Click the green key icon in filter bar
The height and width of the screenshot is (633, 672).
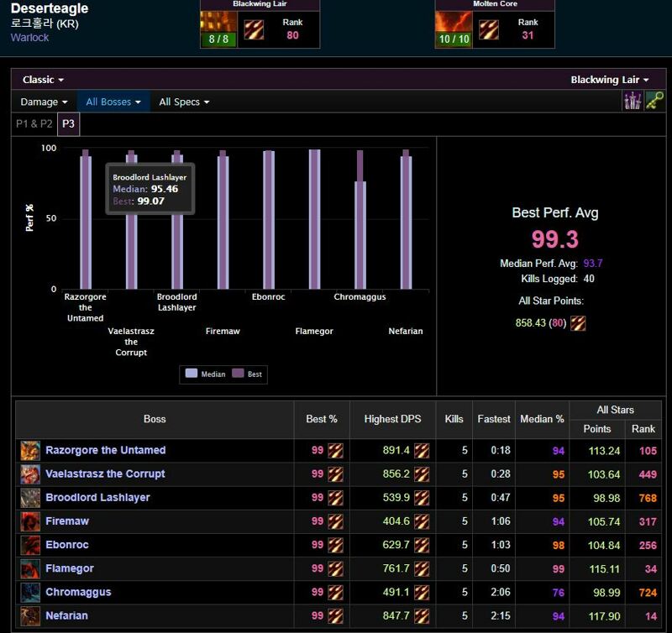click(x=654, y=101)
